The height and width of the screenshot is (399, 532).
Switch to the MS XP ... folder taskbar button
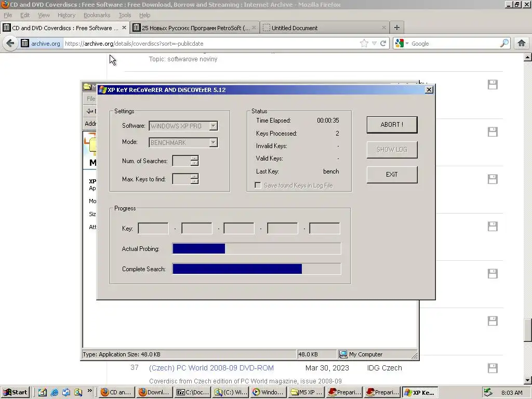tap(307, 392)
